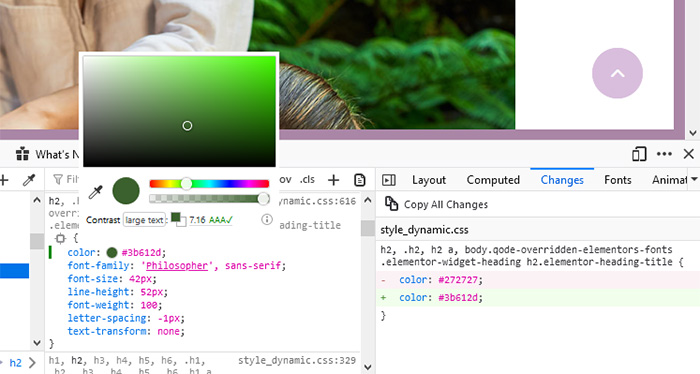
Task: Click the color spectrum selection circle
Action: coord(188,126)
